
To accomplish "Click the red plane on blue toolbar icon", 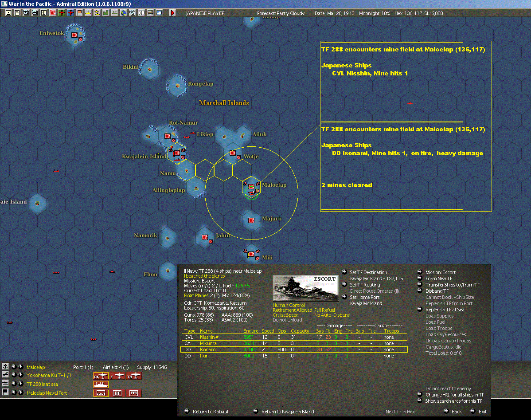I will click(70, 13).
